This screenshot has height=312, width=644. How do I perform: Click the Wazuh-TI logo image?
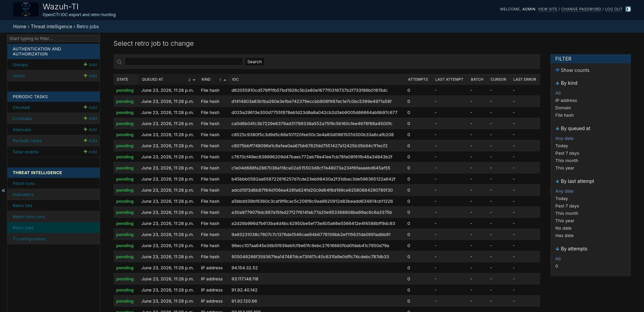click(26, 9)
